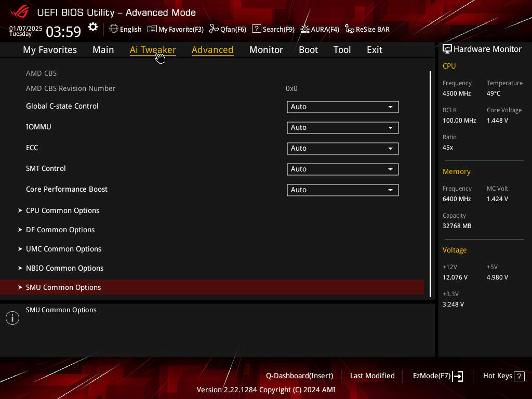Click the 01/07/2025 date display
The width and height of the screenshot is (532, 399).
[26, 29]
